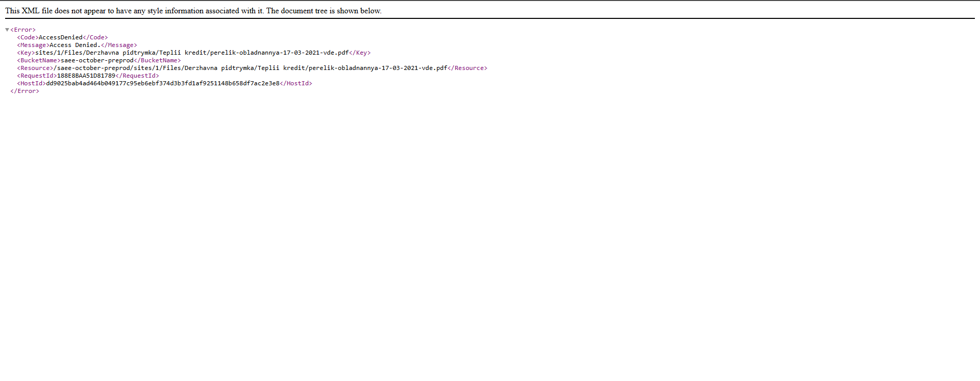
Task: Select the 'Access Denied.' message text
Action: pyautogui.click(x=75, y=45)
